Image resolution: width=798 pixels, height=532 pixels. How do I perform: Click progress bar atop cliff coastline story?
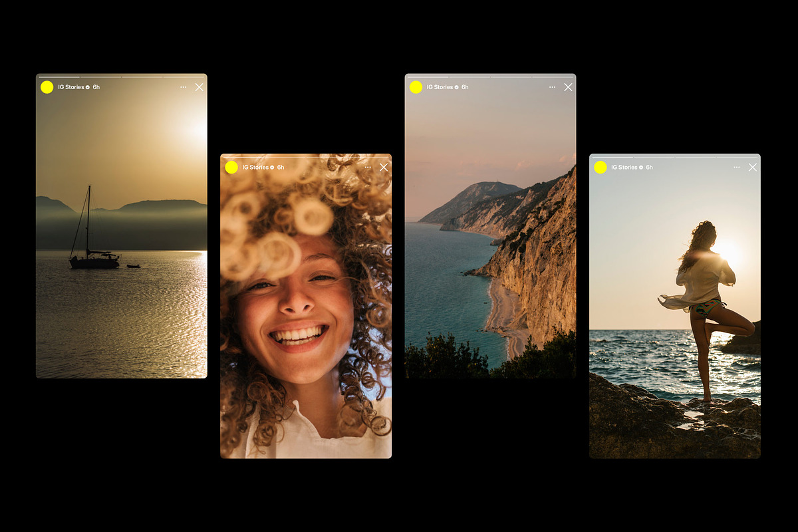(x=491, y=76)
